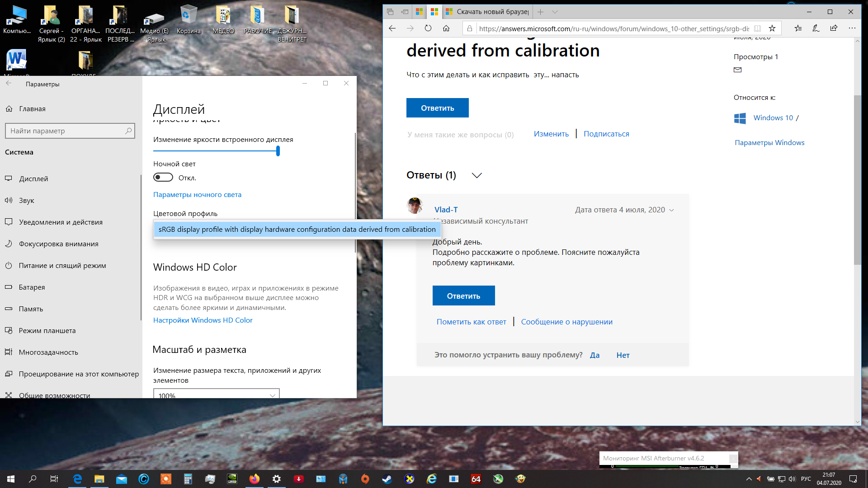The width and height of the screenshot is (868, 488).
Task: Open Calculator from the taskbar
Action: coord(188,479)
